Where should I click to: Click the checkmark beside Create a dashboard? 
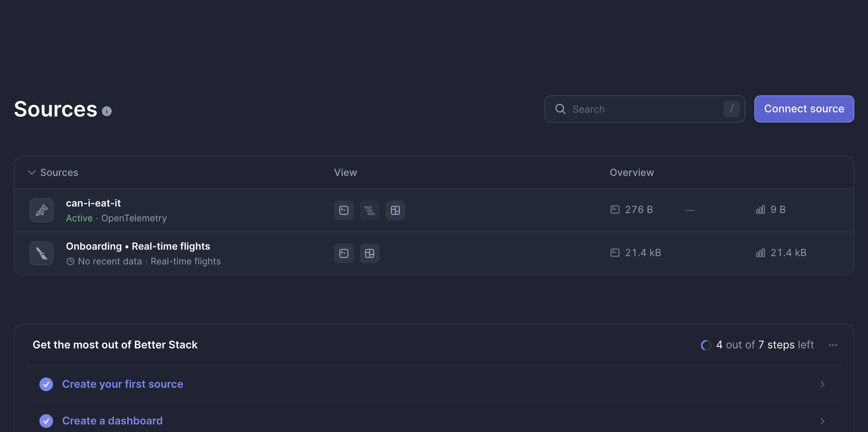[x=46, y=421]
